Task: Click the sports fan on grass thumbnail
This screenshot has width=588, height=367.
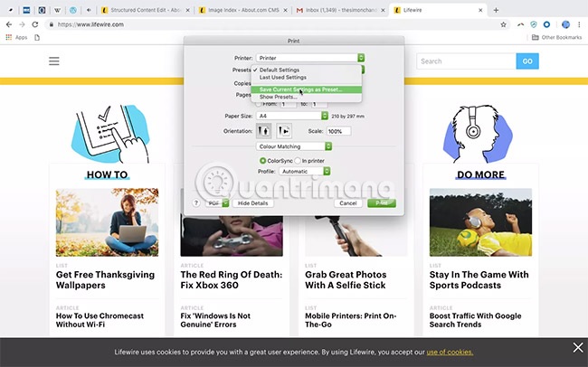Action: click(x=480, y=222)
